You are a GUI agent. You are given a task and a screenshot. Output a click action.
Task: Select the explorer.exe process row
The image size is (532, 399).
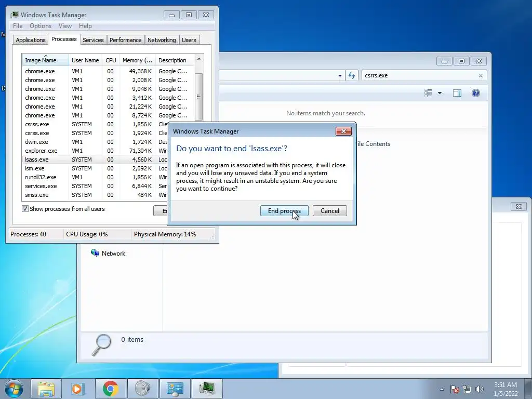[95, 151]
